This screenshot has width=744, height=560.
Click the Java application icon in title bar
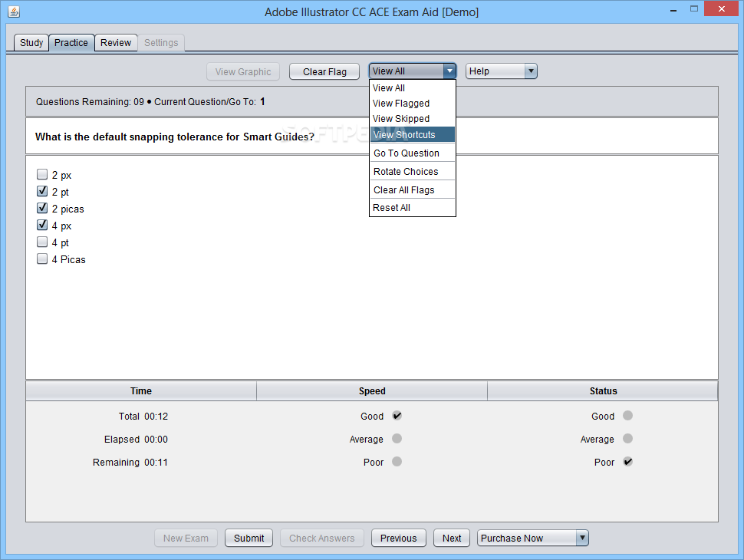pos(14,12)
